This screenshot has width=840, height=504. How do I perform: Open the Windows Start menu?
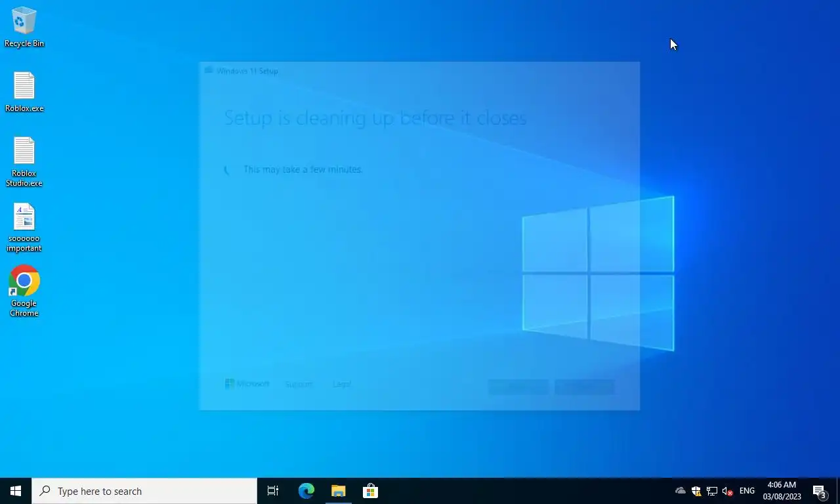pos(16,491)
